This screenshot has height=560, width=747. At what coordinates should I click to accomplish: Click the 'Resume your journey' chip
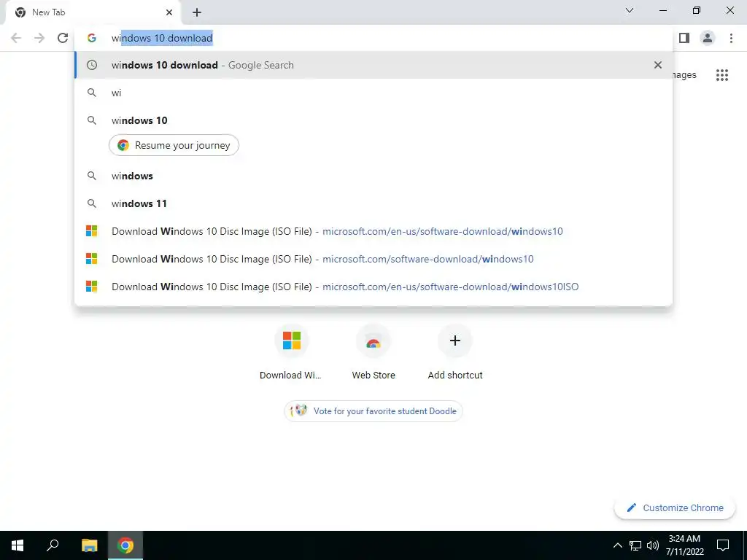coord(174,145)
